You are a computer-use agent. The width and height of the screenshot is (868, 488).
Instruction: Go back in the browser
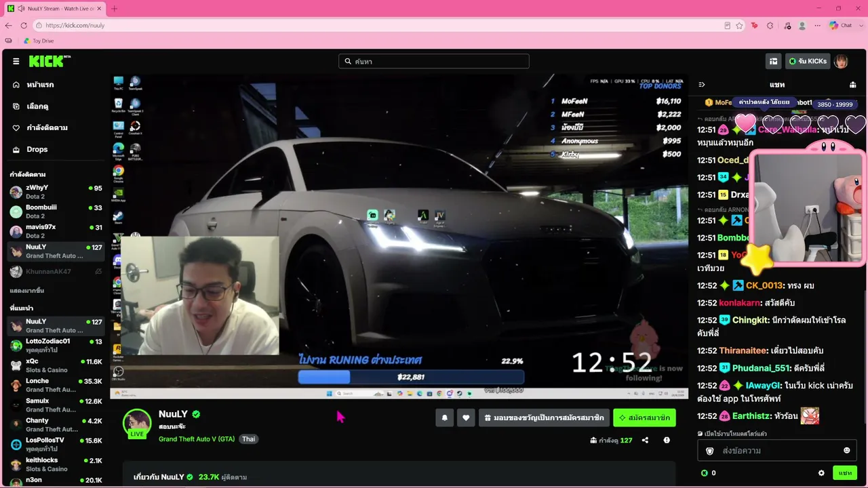(x=8, y=25)
